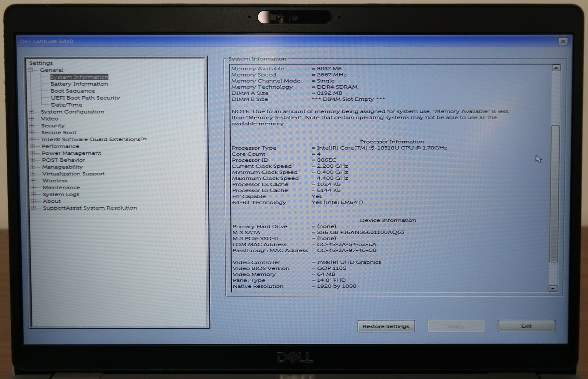588x379 pixels.
Task: Select Battery Information in tree
Action: (79, 84)
